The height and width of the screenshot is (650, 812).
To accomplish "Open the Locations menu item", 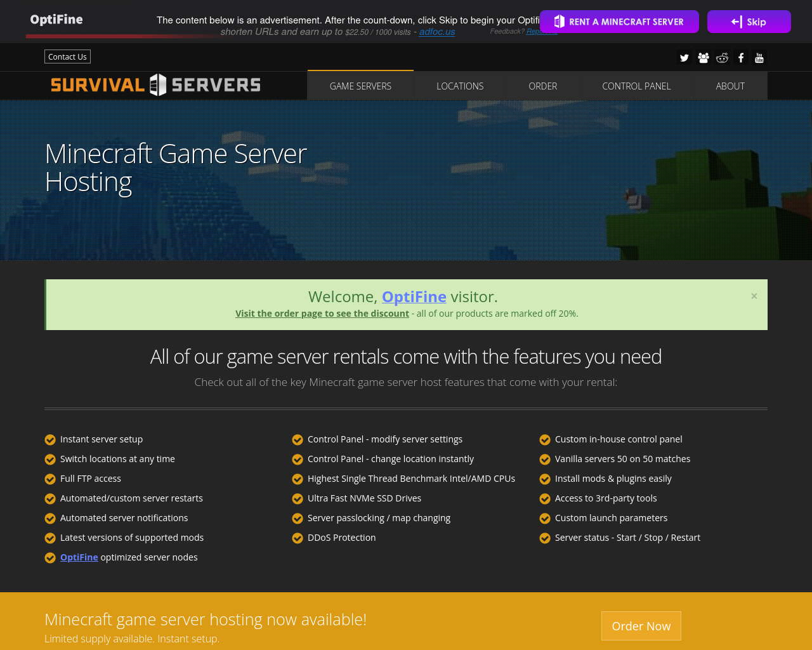I will [x=460, y=86].
